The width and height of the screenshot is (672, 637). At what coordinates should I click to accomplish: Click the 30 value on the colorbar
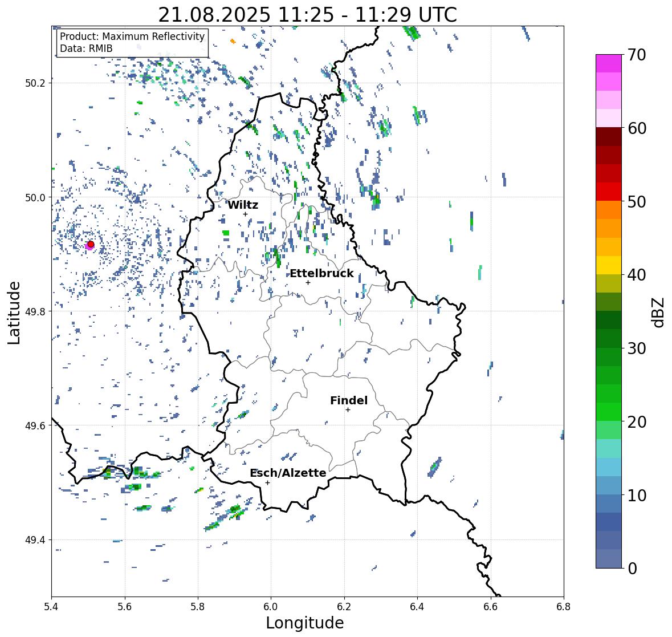[637, 348]
